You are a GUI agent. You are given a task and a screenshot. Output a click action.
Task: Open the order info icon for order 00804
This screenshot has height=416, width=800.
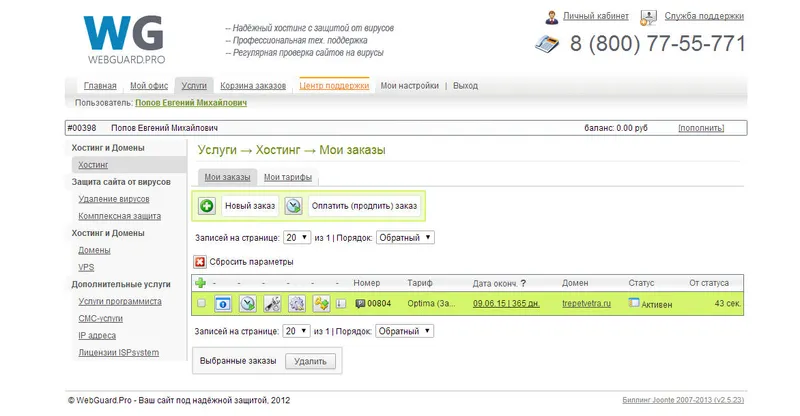click(x=223, y=304)
